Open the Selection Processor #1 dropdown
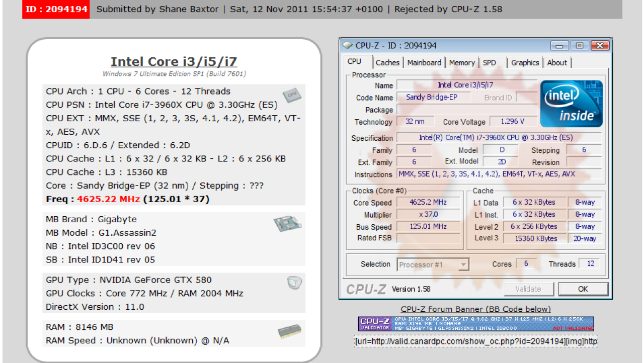The image size is (644, 363). (433, 264)
